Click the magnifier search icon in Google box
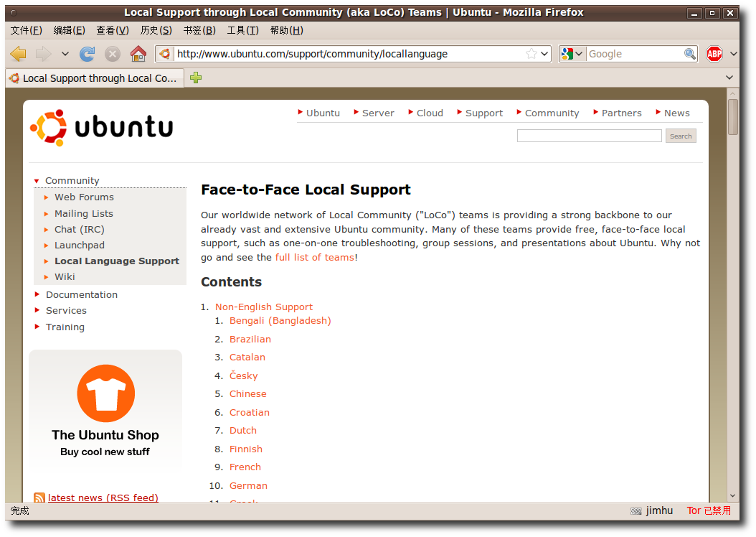The image size is (756, 537). click(x=690, y=54)
